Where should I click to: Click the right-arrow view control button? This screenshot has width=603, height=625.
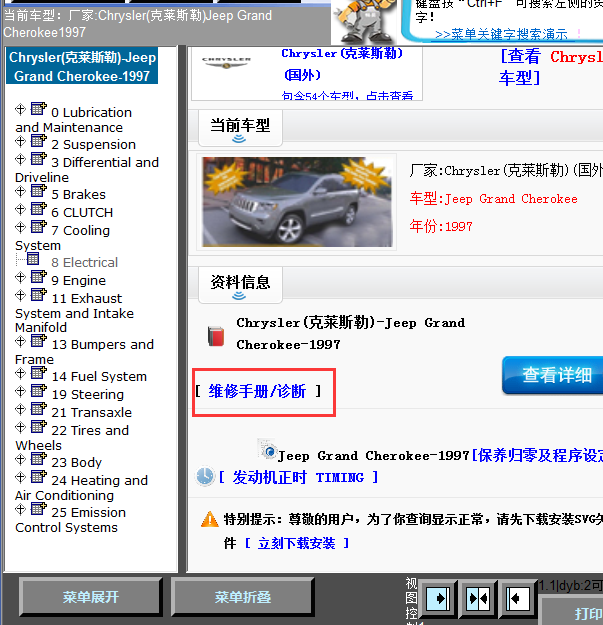438,599
